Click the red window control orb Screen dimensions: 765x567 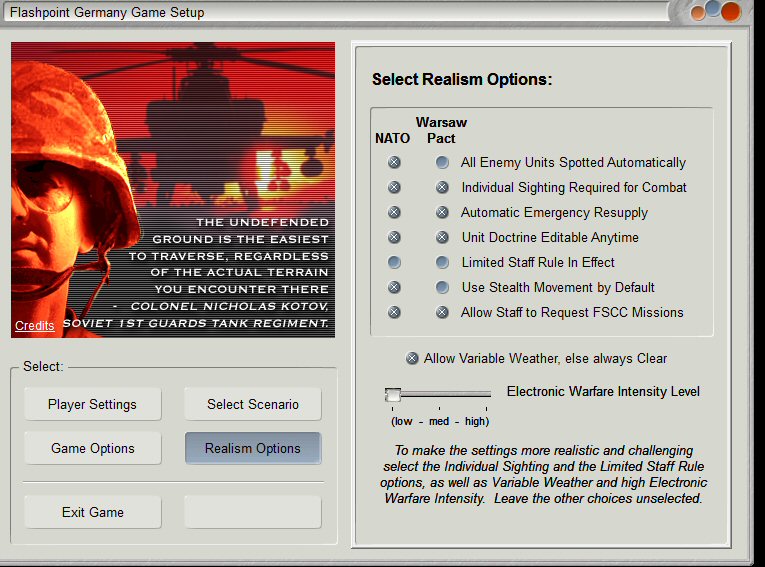tap(731, 12)
